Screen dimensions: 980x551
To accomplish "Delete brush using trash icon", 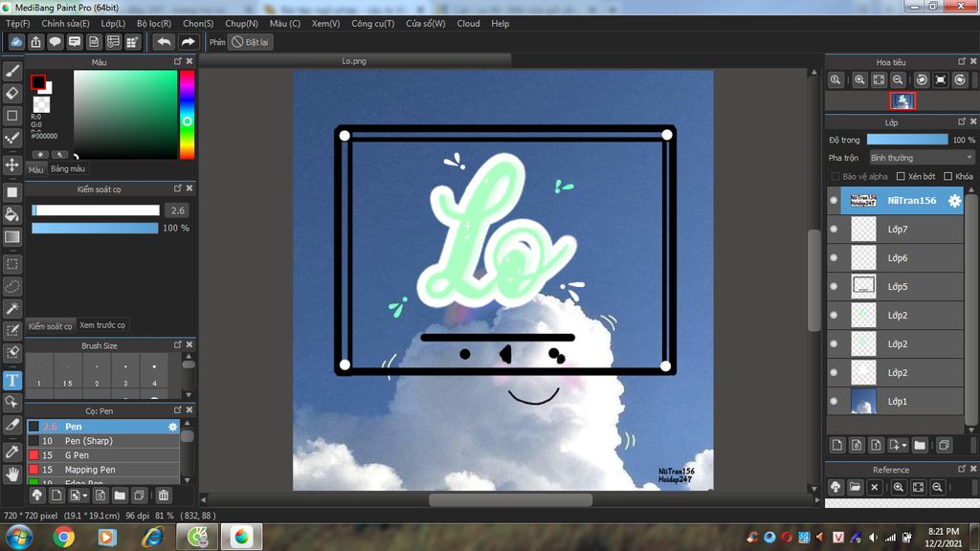I will (163, 496).
